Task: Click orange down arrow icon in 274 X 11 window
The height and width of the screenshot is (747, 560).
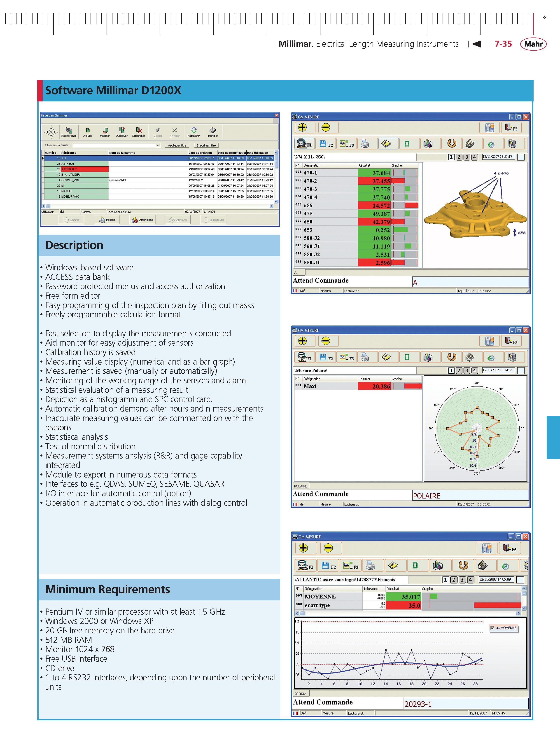Action: point(452,144)
